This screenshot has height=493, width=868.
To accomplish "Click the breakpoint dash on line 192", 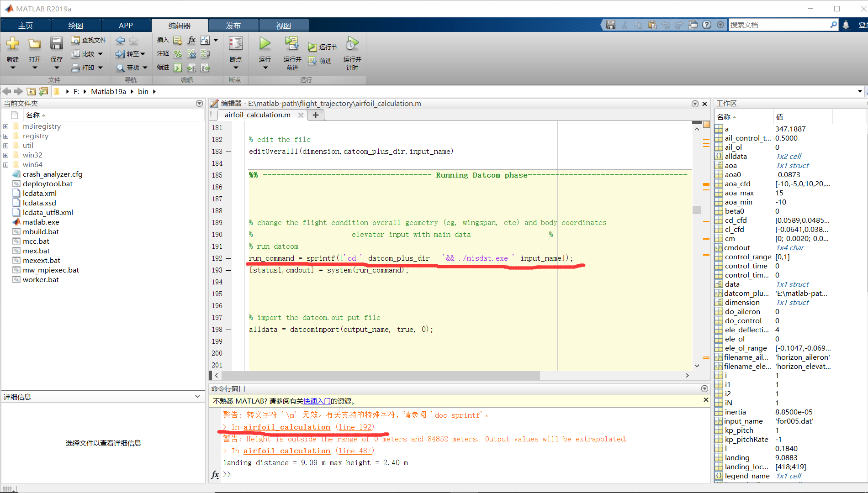I will 228,258.
